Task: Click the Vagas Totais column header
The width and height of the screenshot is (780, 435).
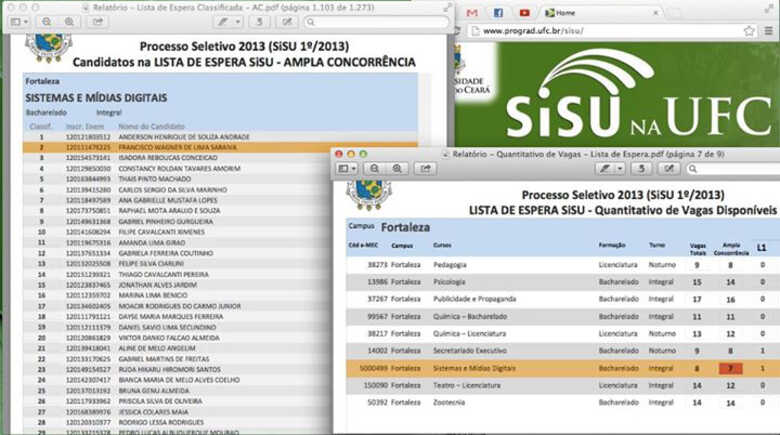Action: (x=697, y=249)
